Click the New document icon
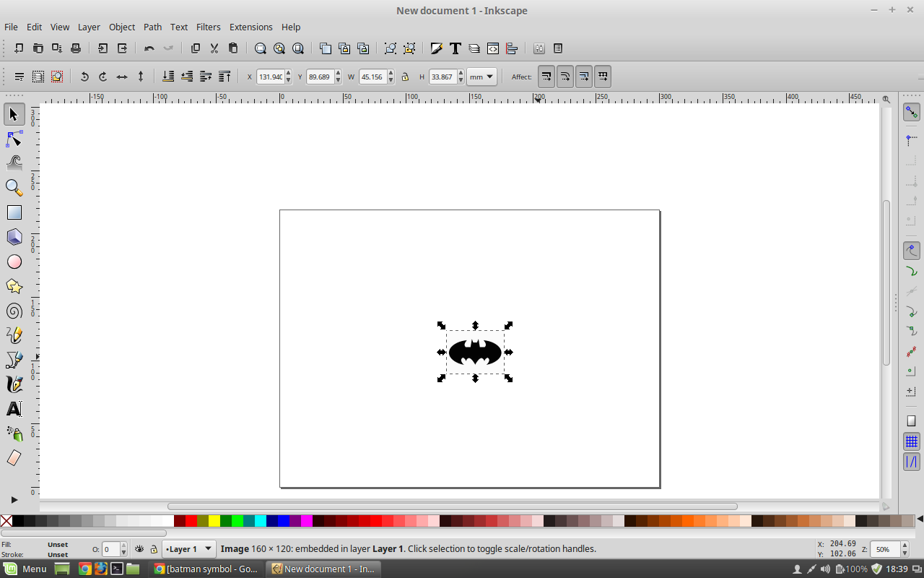This screenshot has width=924, height=578. [19, 48]
